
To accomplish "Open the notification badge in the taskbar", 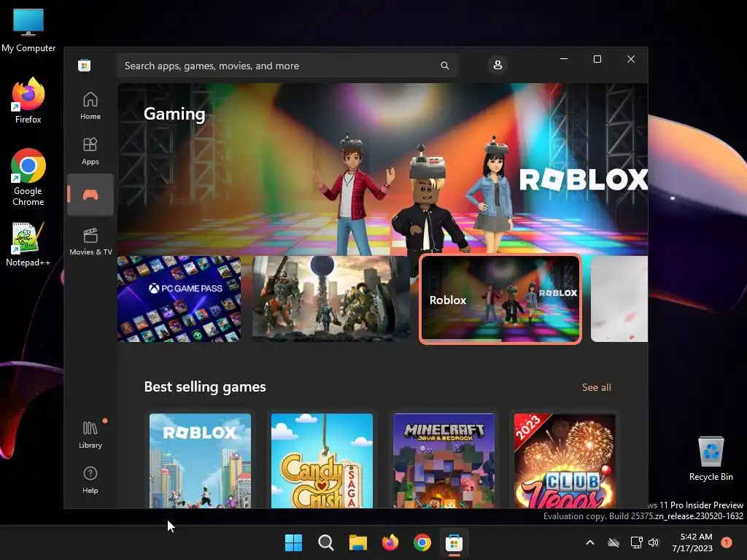I will (x=726, y=542).
